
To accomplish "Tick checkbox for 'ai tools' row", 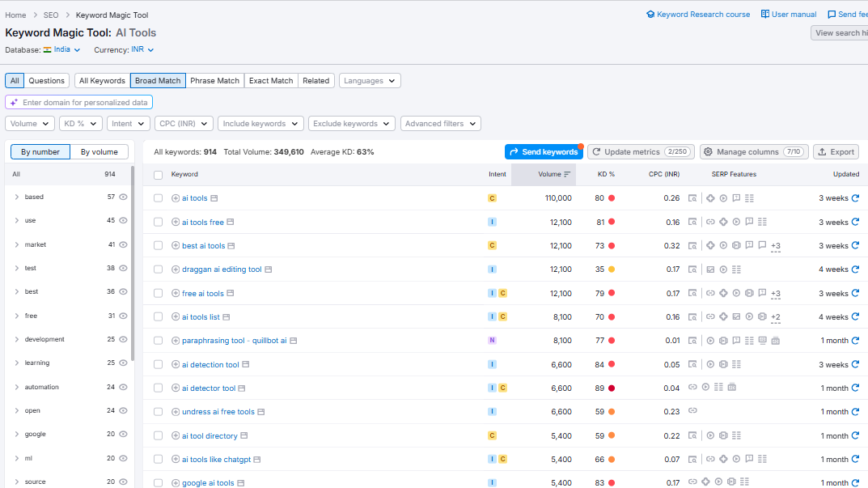I will [159, 198].
